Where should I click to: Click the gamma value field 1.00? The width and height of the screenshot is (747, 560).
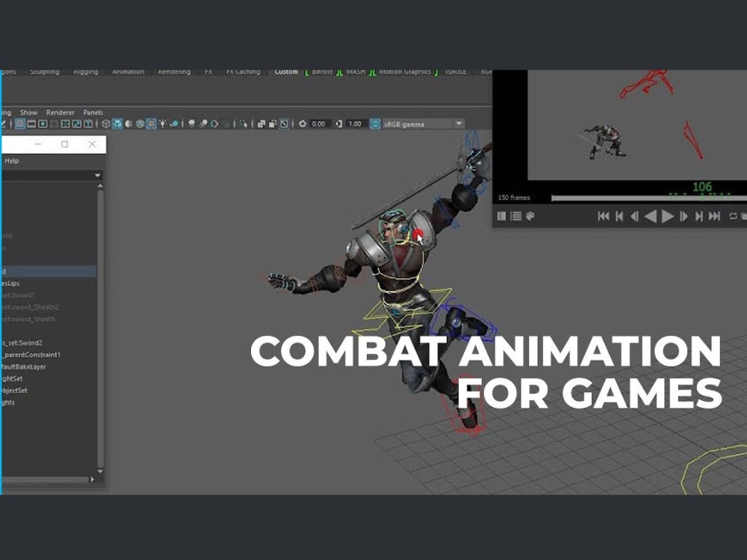[x=356, y=124]
